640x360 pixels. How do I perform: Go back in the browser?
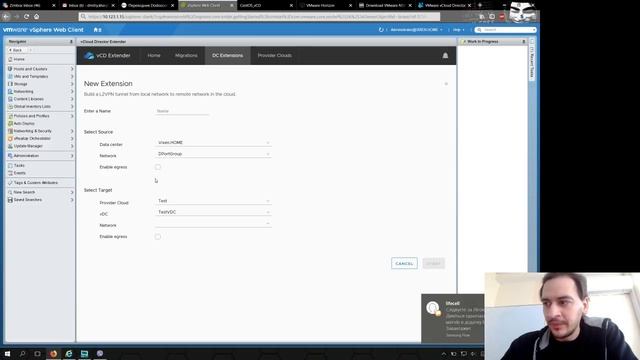tap(6, 16)
